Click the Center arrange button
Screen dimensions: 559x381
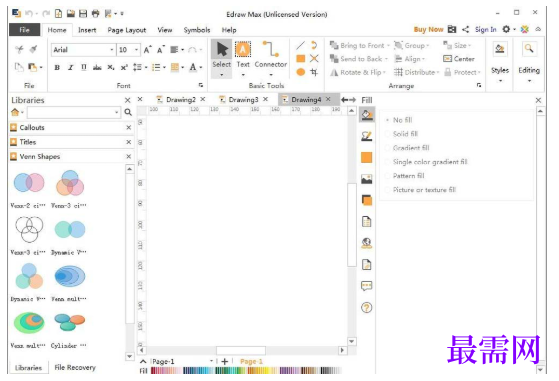pos(459,59)
